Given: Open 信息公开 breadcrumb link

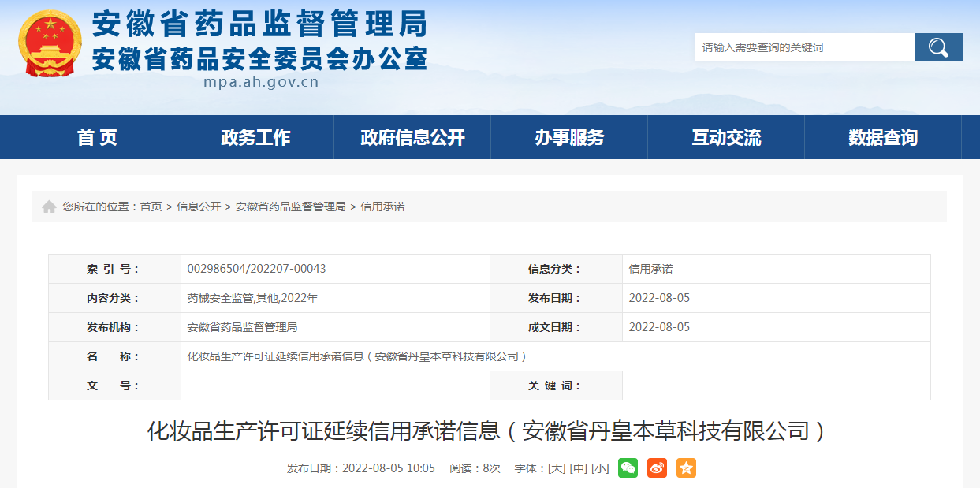Looking at the screenshot, I should [x=199, y=207].
